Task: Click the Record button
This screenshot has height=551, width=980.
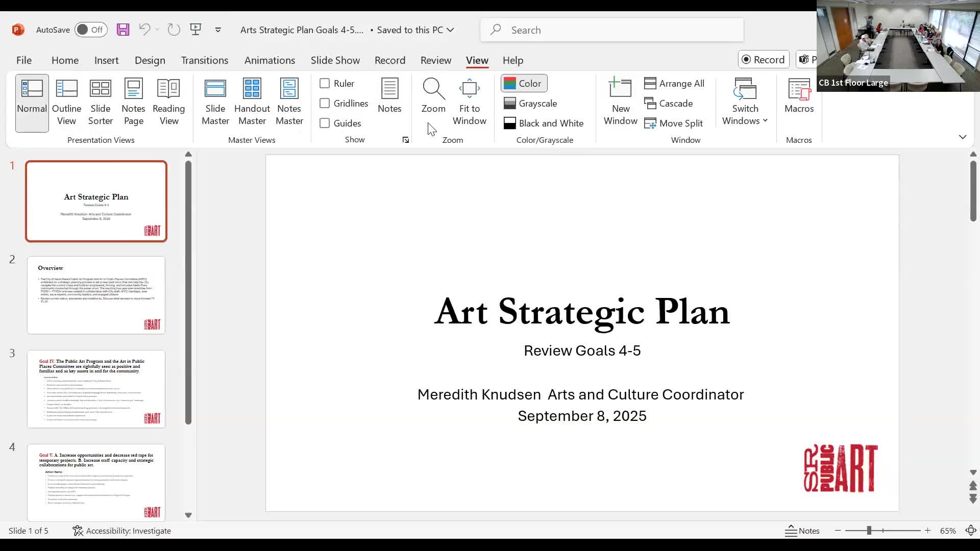Action: click(x=763, y=60)
